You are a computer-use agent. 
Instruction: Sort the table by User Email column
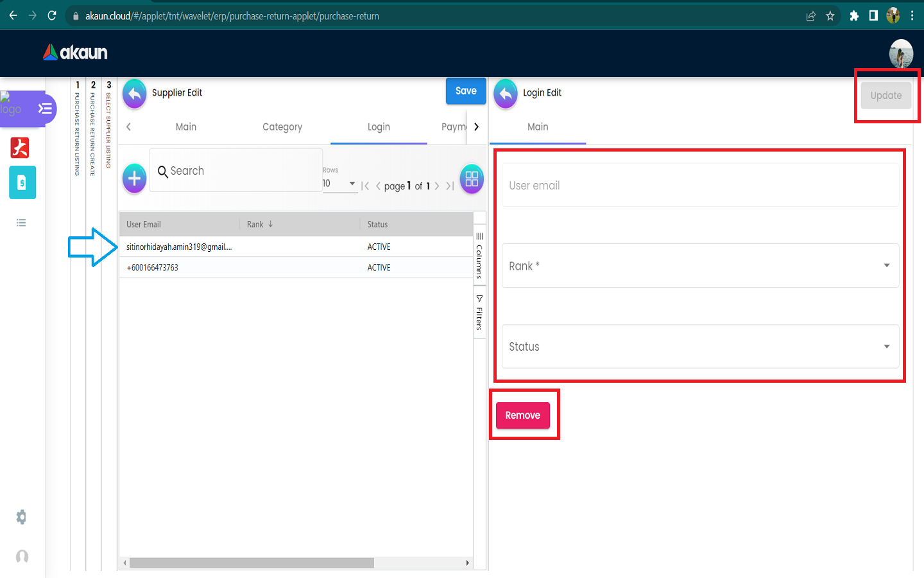click(x=144, y=224)
